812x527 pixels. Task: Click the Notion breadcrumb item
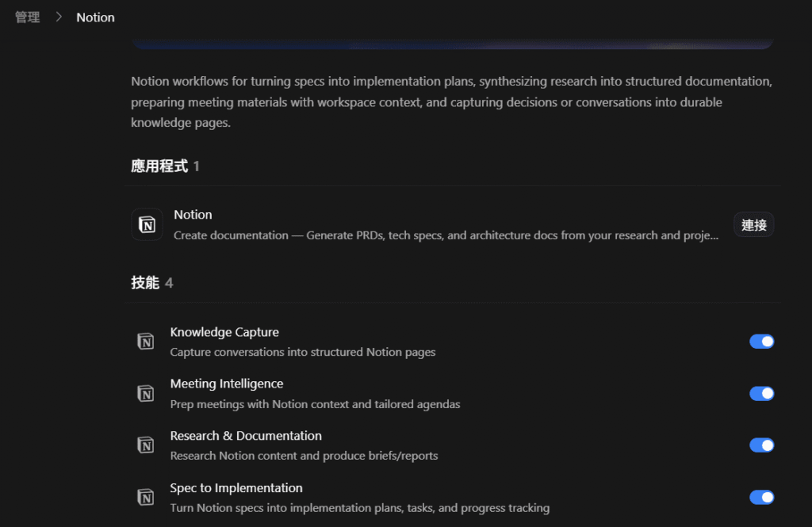pyautogui.click(x=95, y=17)
